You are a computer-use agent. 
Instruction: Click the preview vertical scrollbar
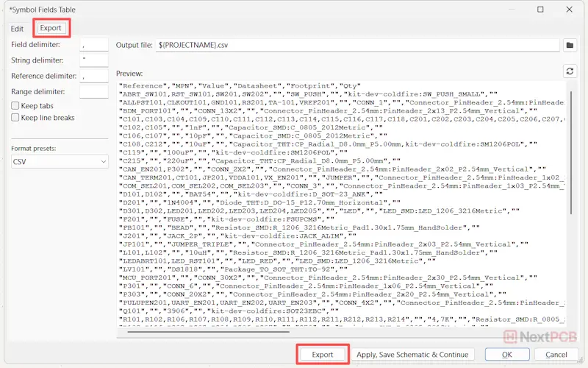click(571, 152)
